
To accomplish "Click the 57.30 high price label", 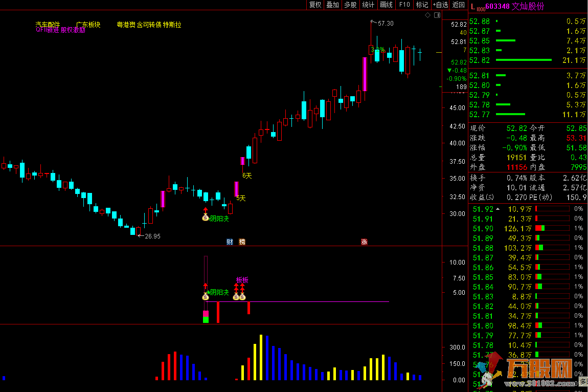I will pos(386,23).
